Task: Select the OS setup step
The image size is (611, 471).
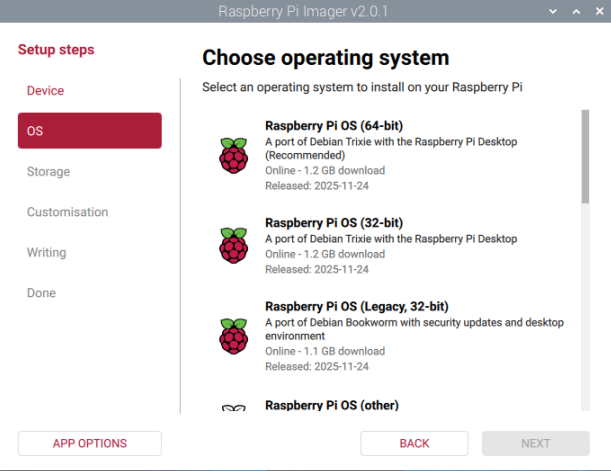Action: [x=89, y=131]
